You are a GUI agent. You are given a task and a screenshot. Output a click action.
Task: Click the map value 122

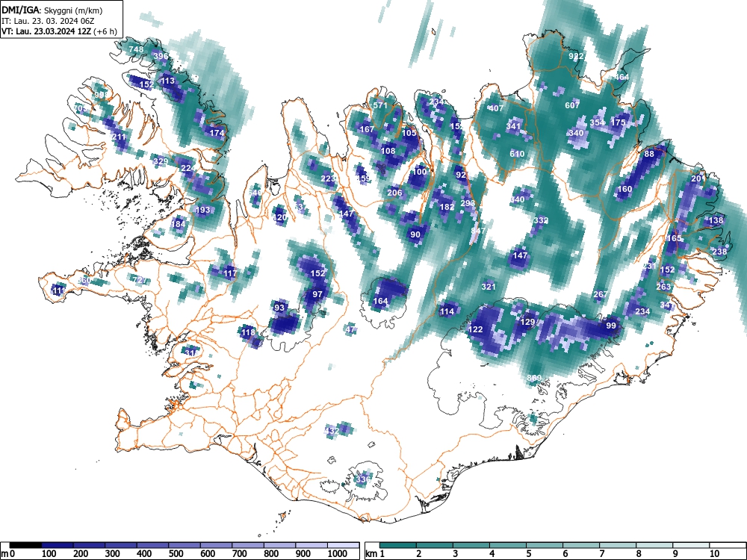click(x=476, y=329)
